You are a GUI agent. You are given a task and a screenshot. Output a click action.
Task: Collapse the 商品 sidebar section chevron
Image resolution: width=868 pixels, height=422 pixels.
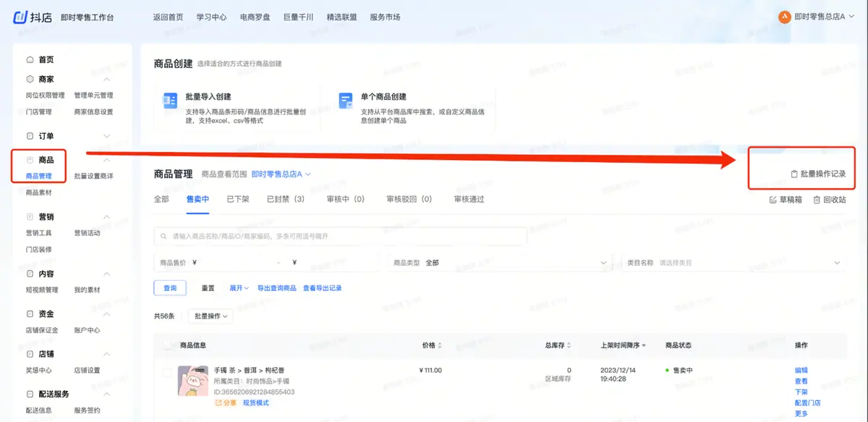pyautogui.click(x=107, y=160)
